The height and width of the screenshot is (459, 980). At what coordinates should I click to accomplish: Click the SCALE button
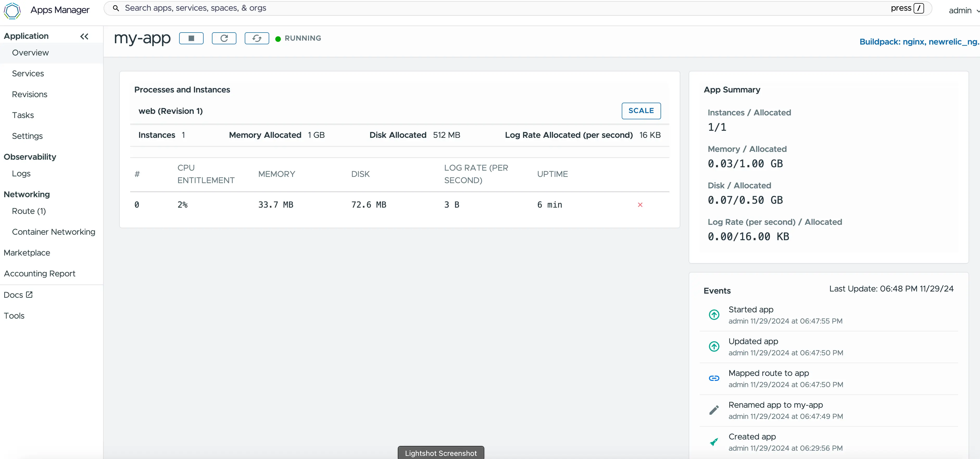[641, 111]
